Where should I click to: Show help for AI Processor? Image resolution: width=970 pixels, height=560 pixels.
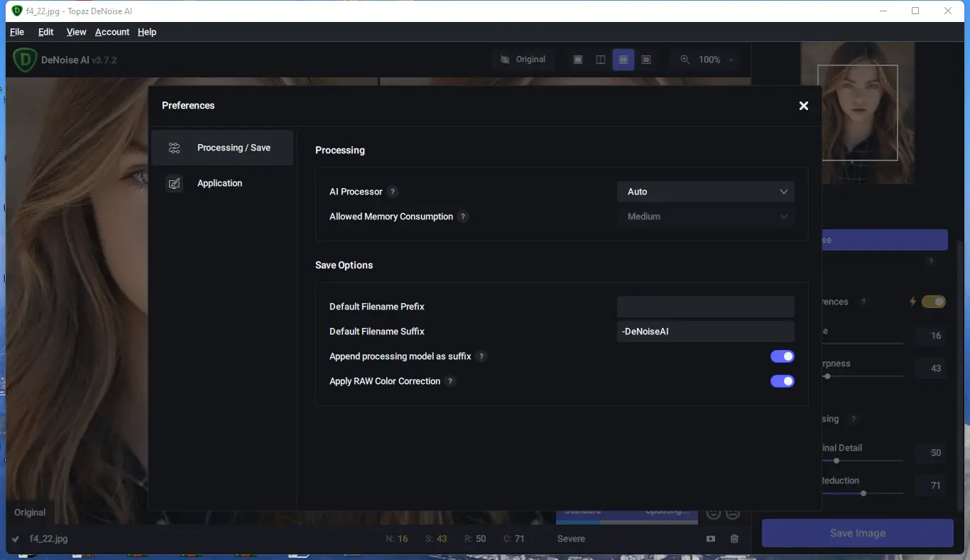[x=393, y=192]
